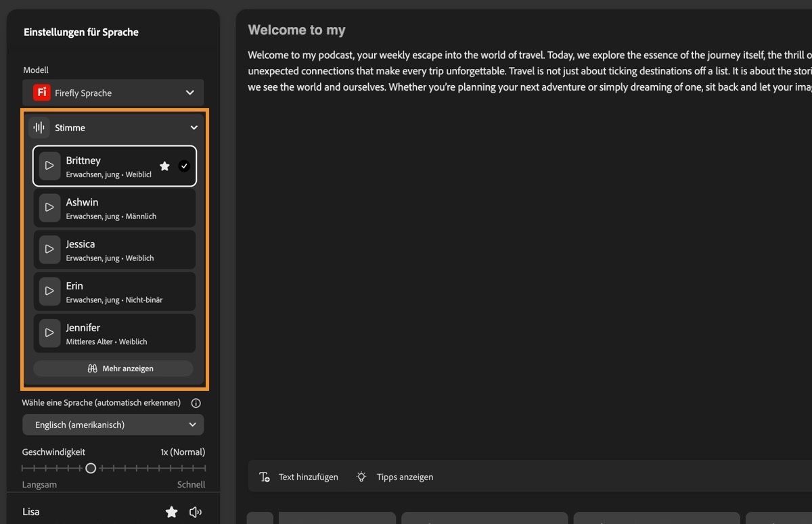Mute the speaker icon next to Lisa
Image resolution: width=812 pixels, height=524 pixels.
196,512
